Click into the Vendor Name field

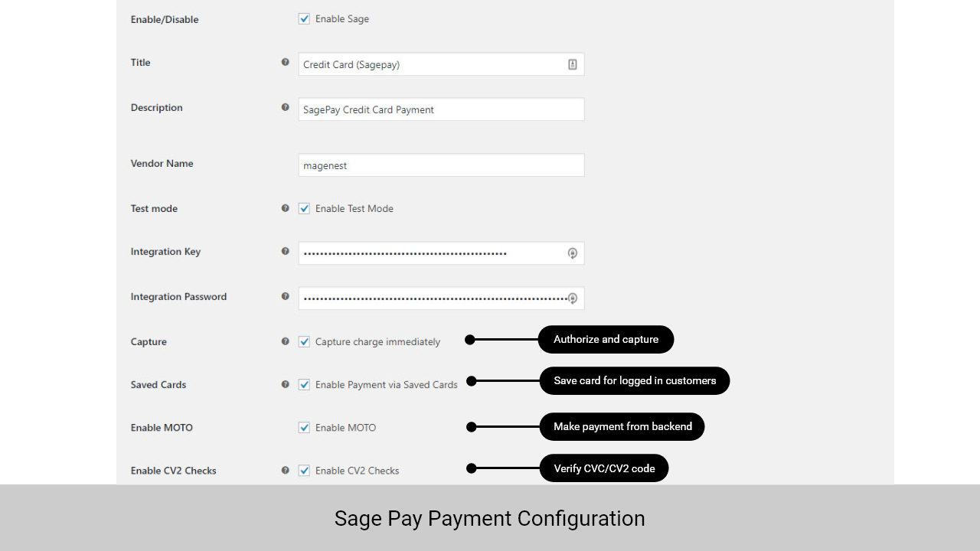[441, 165]
